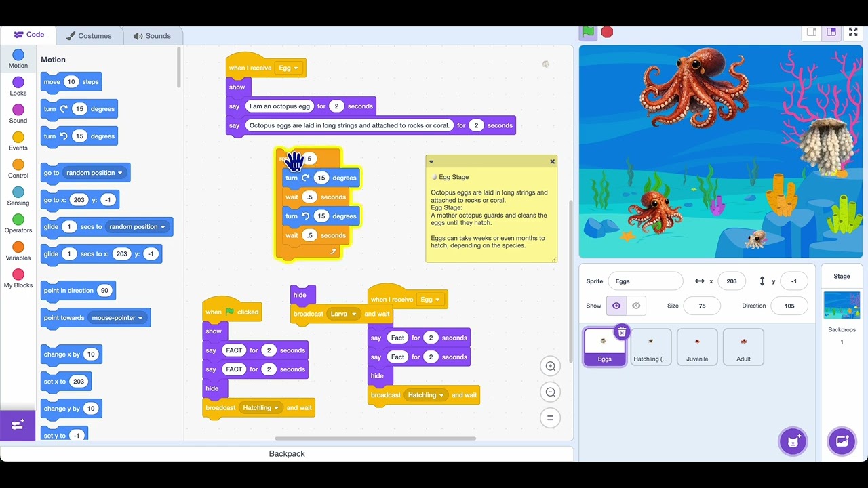Screen dimensions: 868x488
Task: Select the Stage backdrop thumbnail
Action: 842,305
